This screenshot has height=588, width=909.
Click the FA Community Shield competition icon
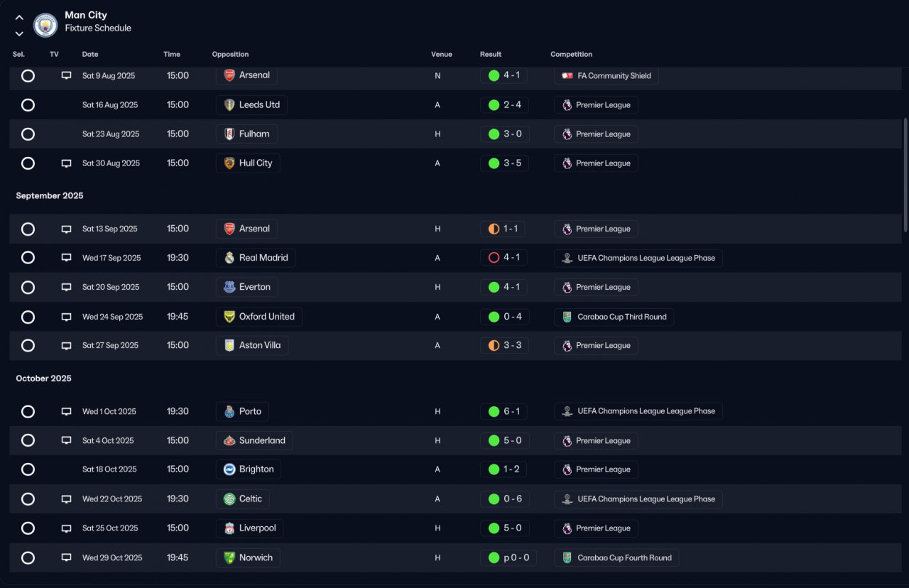[567, 75]
